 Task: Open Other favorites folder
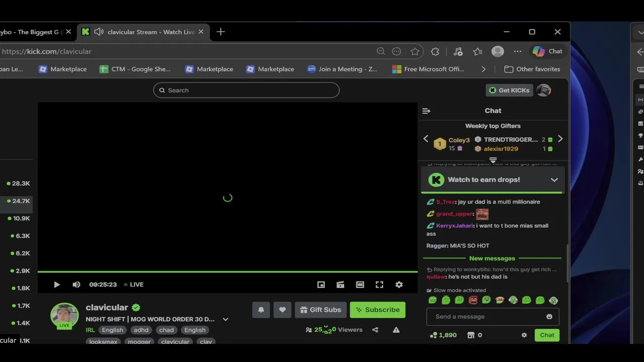(x=532, y=69)
